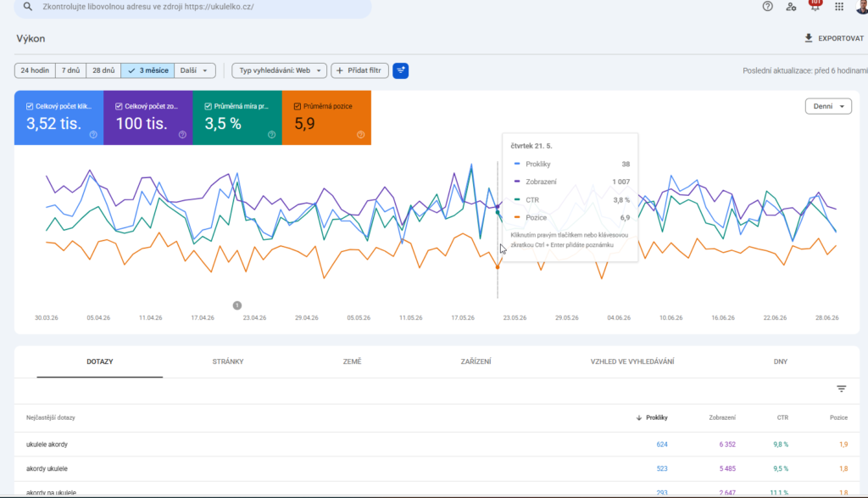Image resolution: width=868 pixels, height=498 pixels.
Task: Click the URL inspection search field
Action: (192, 7)
